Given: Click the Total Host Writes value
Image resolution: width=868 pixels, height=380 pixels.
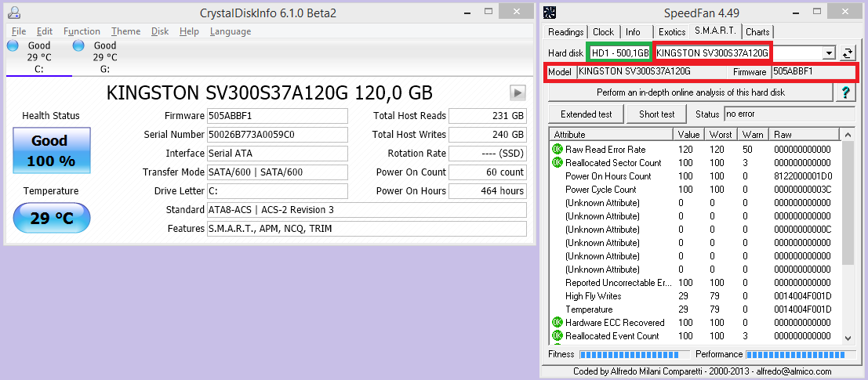Looking at the screenshot, I should point(487,135).
